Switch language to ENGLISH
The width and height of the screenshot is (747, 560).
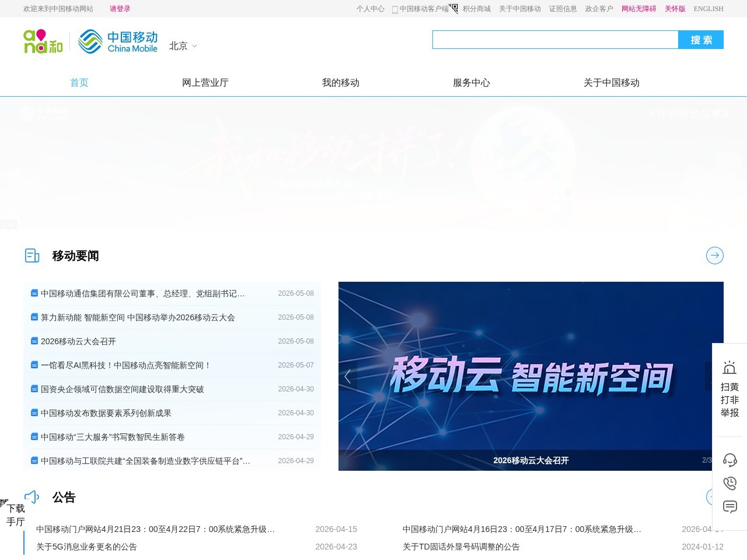click(708, 9)
